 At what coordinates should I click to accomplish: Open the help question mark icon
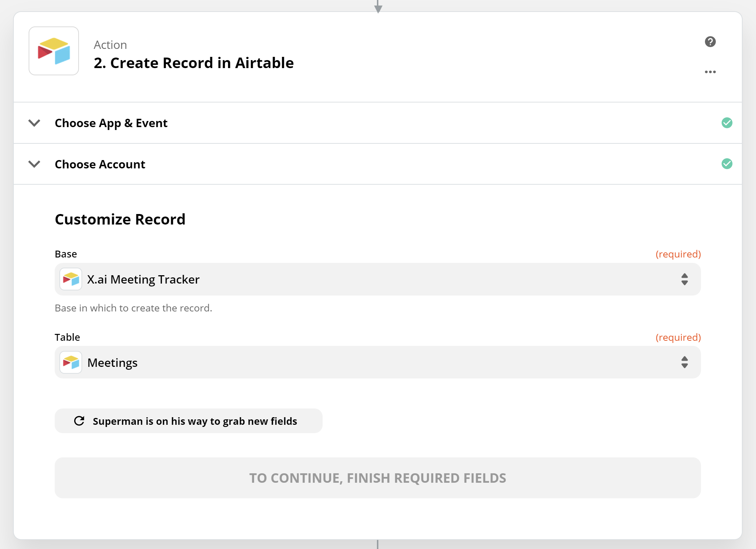point(710,42)
